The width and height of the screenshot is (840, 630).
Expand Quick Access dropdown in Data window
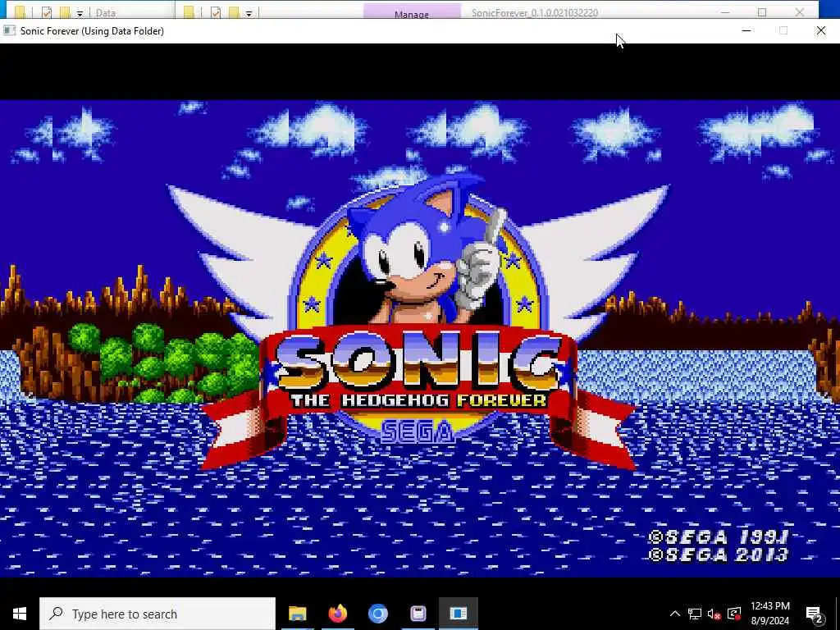[x=80, y=13]
